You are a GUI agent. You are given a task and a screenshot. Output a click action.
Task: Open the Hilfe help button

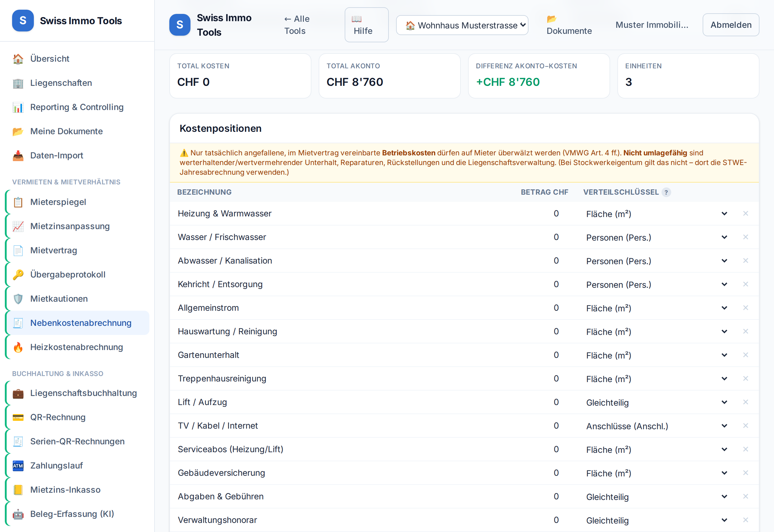[366, 25]
